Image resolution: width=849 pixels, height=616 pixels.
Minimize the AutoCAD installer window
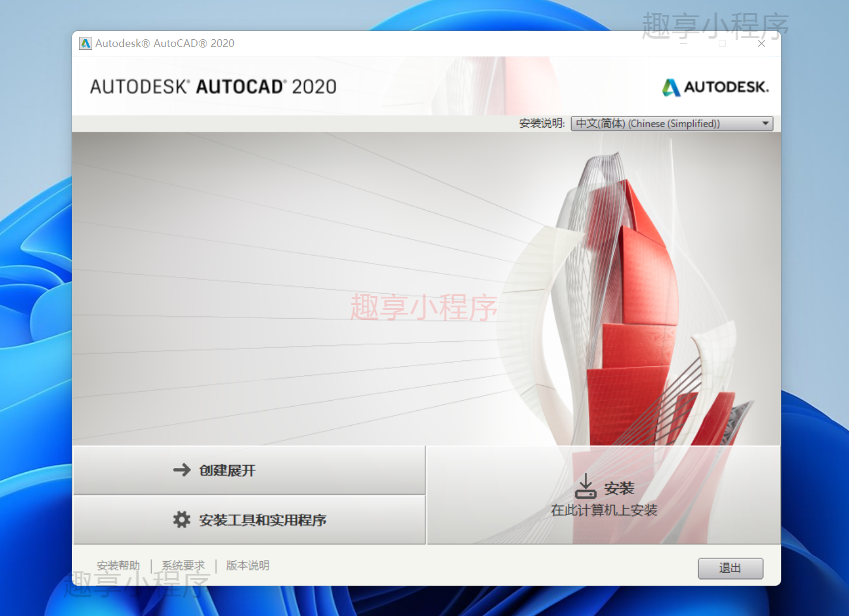[x=684, y=43]
